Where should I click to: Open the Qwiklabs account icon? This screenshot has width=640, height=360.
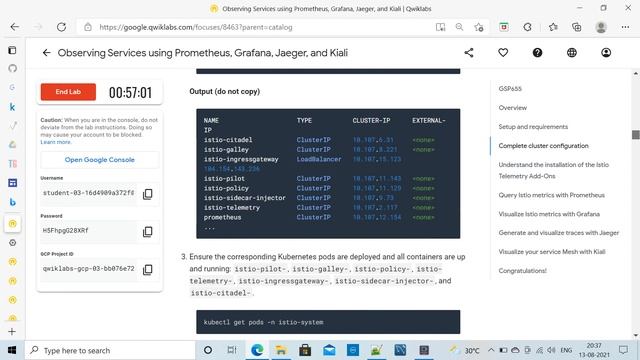tap(606, 53)
